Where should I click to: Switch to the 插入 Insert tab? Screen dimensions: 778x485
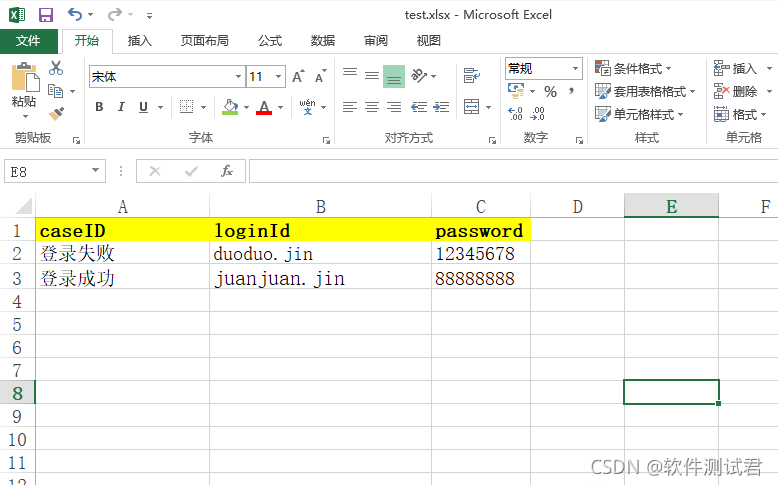(x=139, y=41)
